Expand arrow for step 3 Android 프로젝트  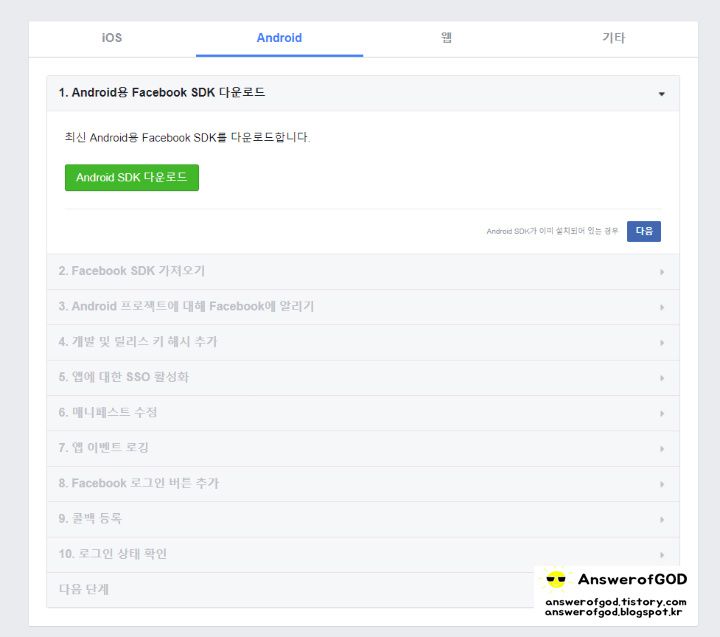pyautogui.click(x=662, y=307)
